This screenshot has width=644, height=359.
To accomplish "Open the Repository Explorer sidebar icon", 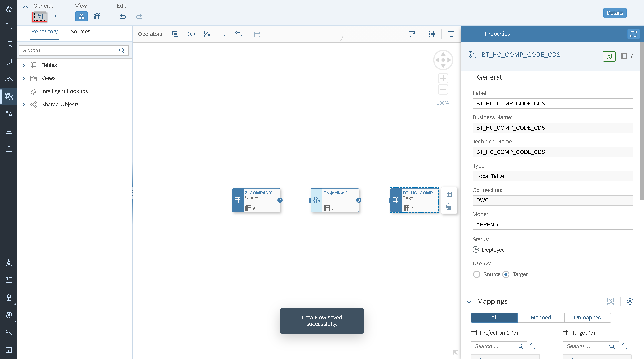I will (9, 44).
